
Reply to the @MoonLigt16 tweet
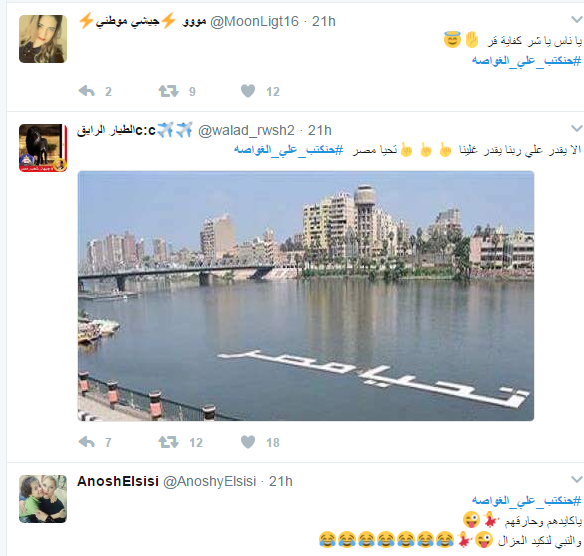[87, 91]
